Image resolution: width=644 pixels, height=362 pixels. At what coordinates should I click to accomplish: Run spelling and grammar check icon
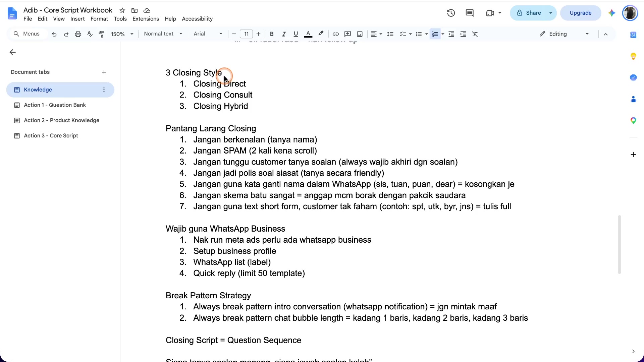[x=90, y=34]
